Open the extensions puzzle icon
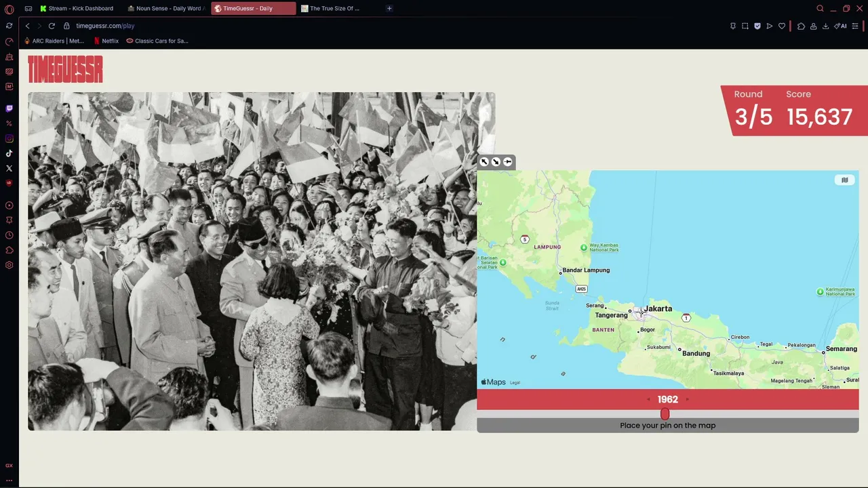This screenshot has width=868, height=488. pos(801,26)
